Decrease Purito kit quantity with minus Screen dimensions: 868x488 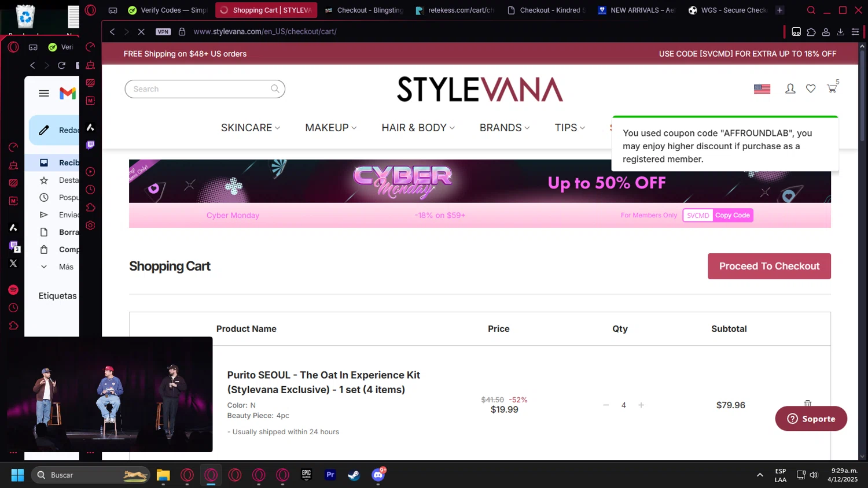coord(606,405)
